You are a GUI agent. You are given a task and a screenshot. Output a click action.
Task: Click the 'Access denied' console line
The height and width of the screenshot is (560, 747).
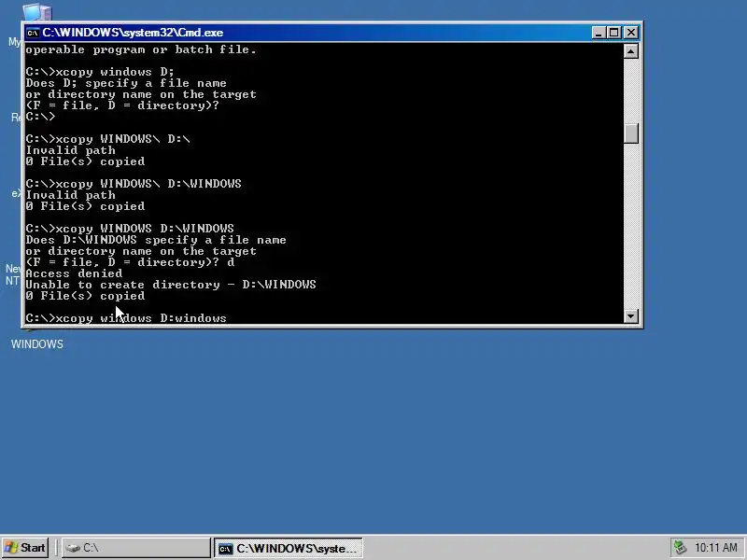tap(74, 273)
